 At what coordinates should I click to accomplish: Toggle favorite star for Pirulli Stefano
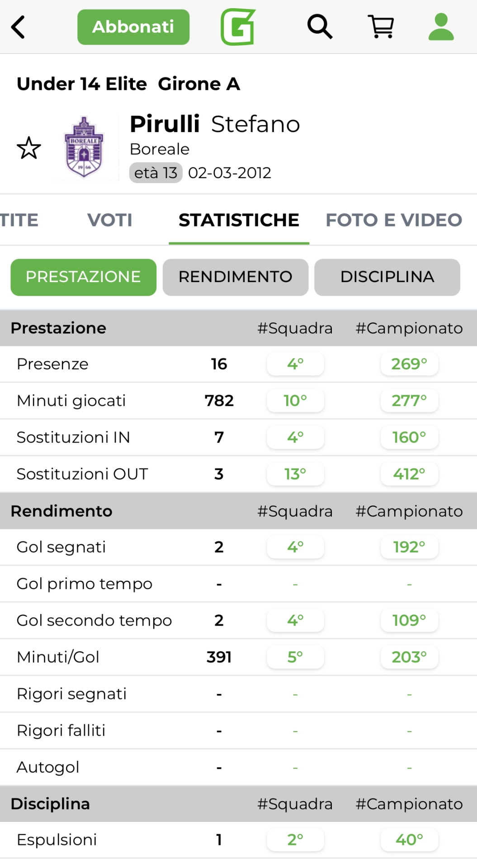(x=29, y=148)
